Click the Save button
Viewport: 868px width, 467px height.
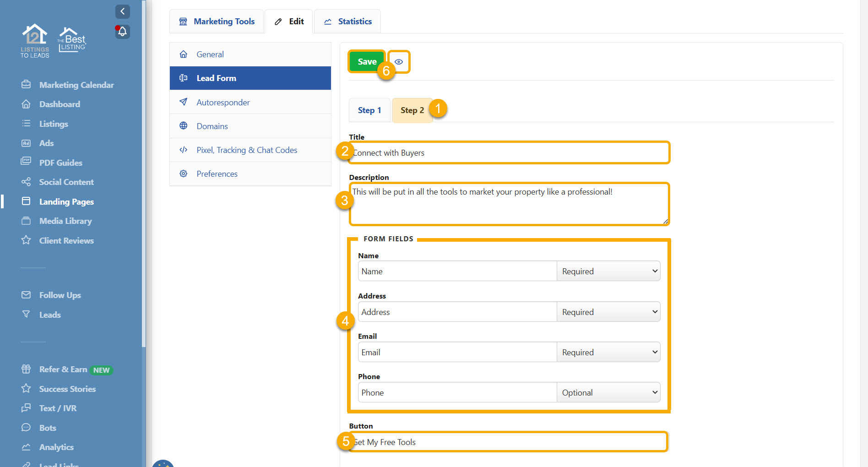tap(366, 61)
